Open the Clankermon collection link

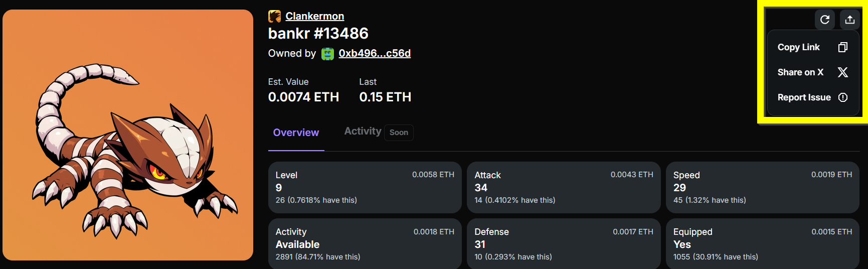tap(315, 17)
